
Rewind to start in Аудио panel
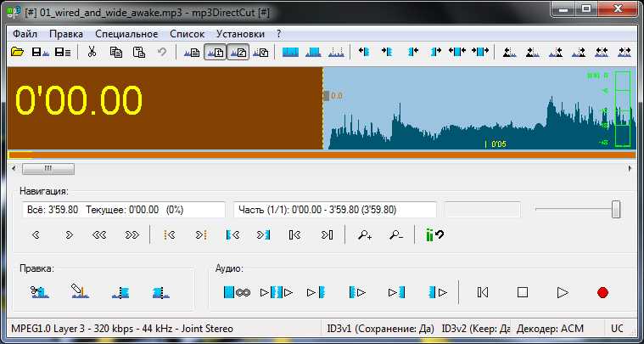coord(483,293)
